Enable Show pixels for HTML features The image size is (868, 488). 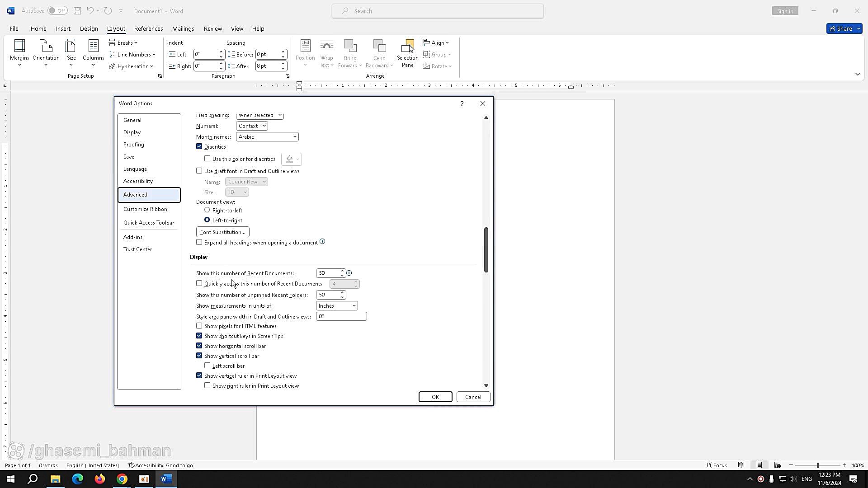tap(199, 326)
